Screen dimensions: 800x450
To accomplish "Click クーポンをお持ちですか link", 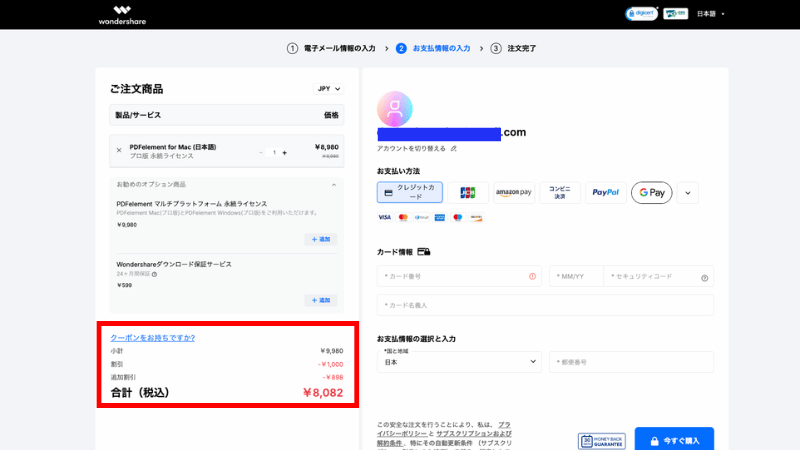I will (x=153, y=338).
